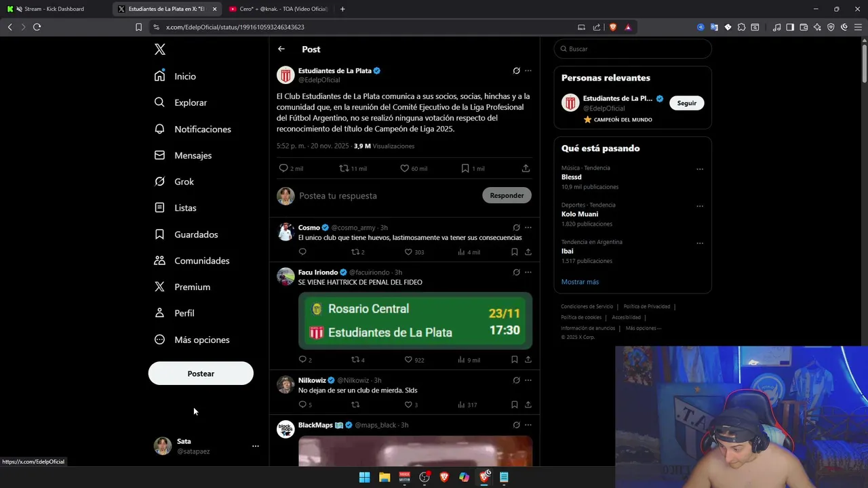
Task: Like Cosmo's reply with 303 likes
Action: pyautogui.click(x=408, y=252)
